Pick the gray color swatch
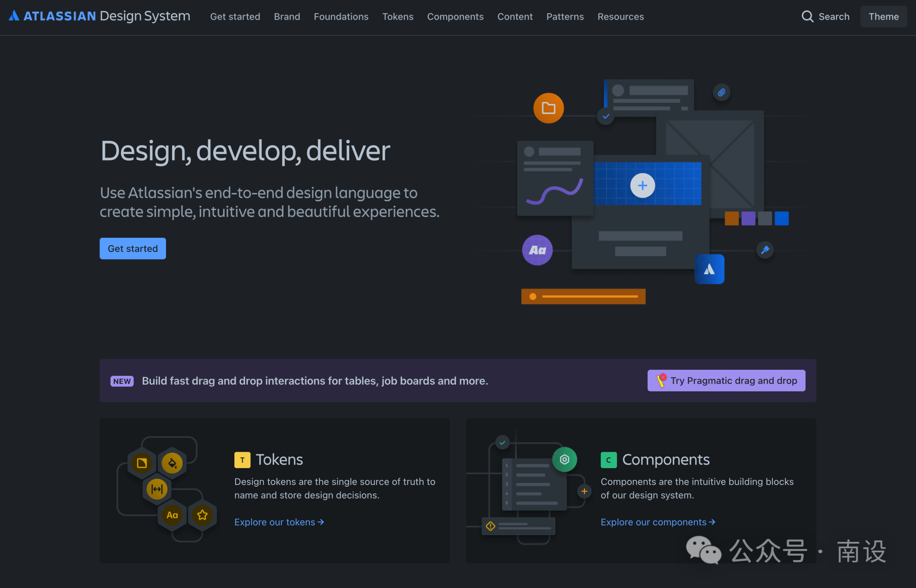 (x=765, y=218)
